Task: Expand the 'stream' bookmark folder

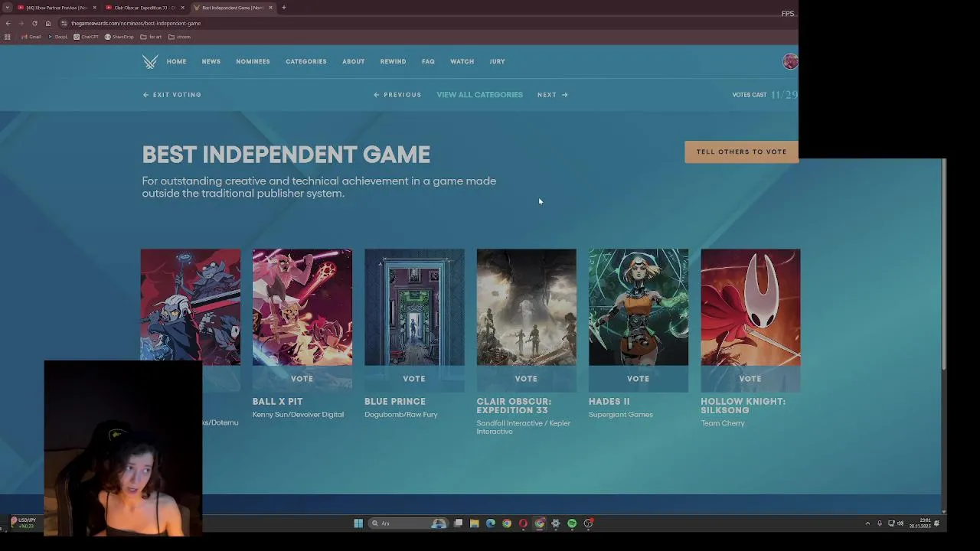Action: tap(179, 37)
